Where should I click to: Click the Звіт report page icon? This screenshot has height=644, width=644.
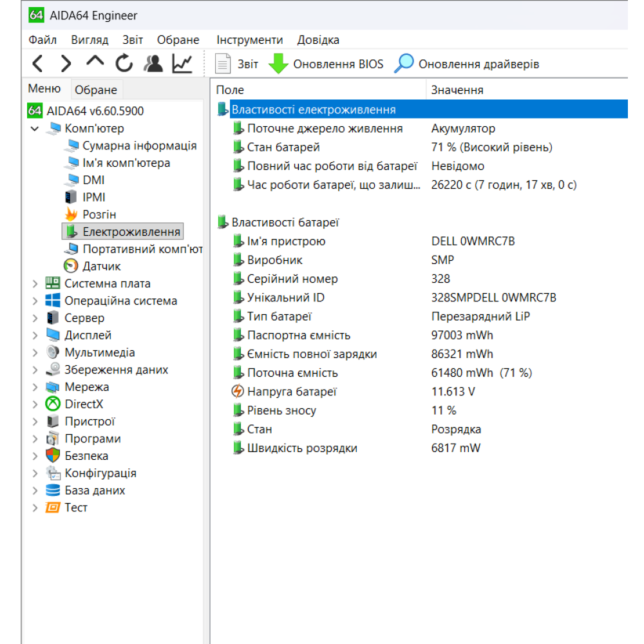pyautogui.click(x=222, y=63)
